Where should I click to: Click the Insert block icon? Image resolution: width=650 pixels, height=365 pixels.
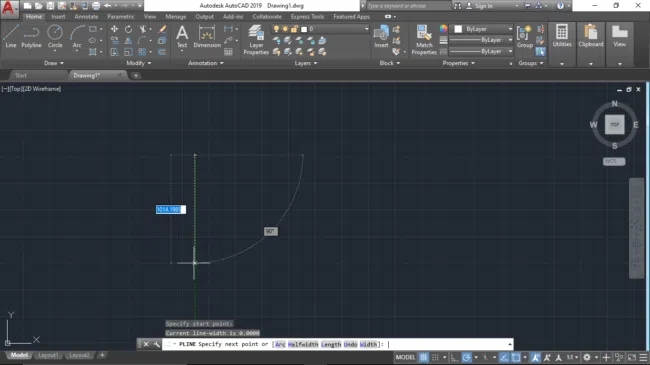381,36
